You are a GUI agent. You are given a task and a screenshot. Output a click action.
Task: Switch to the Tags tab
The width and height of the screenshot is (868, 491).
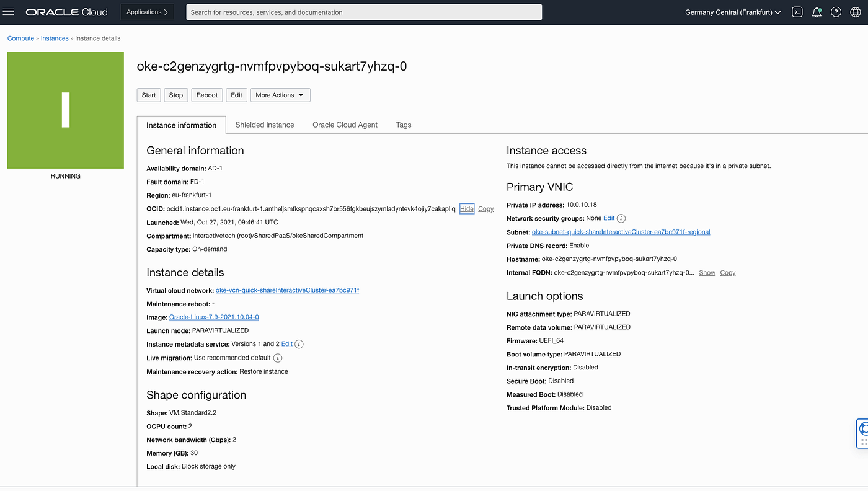pyautogui.click(x=404, y=125)
